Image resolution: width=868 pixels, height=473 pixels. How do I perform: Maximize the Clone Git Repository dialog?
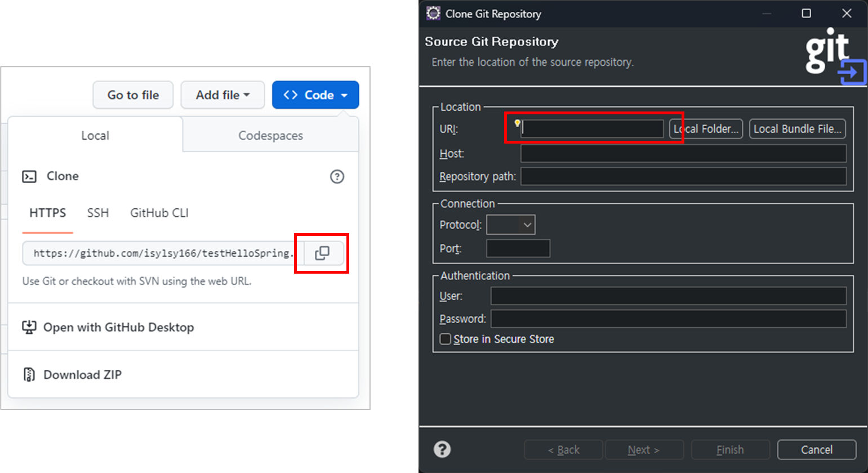click(x=807, y=13)
